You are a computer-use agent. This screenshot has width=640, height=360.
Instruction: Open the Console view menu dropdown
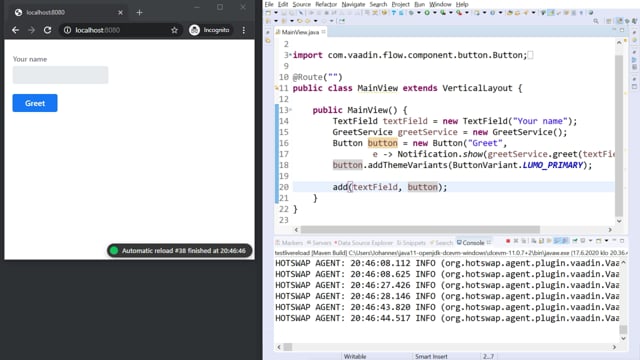point(606,241)
